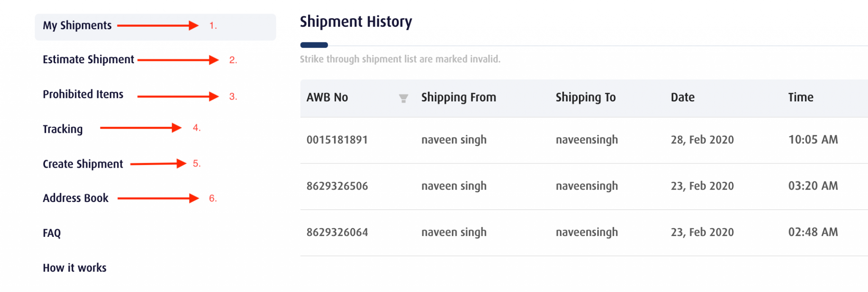Click the 28, Feb 2020 date cell

pos(702,140)
